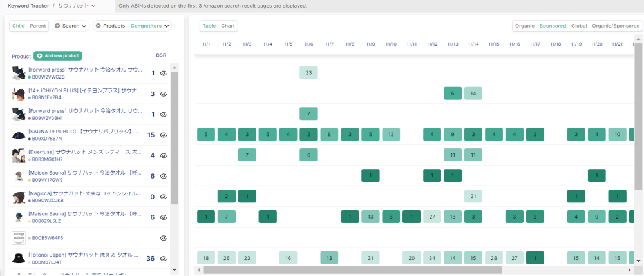Toggle eye icon for Totonoi Japan product

click(x=164, y=259)
